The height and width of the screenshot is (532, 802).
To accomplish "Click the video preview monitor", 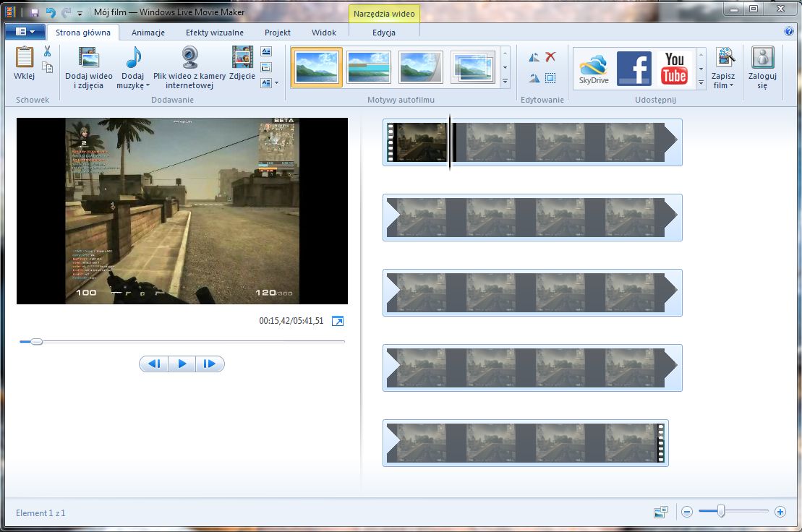I will point(182,211).
